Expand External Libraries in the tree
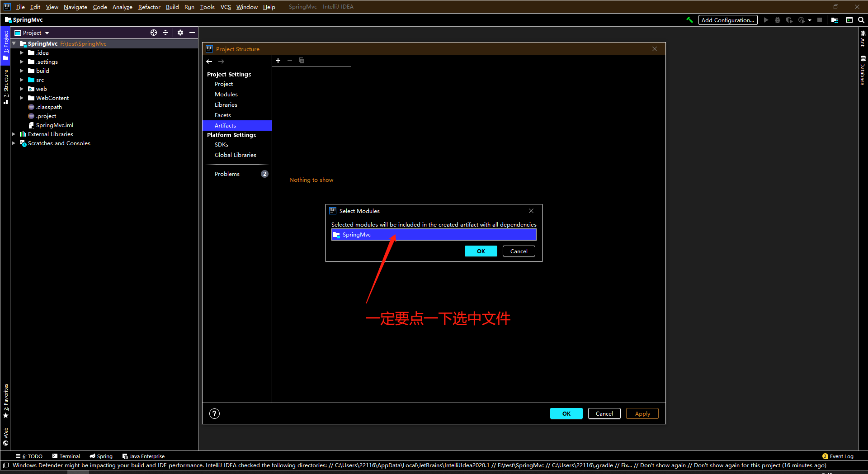The width and height of the screenshot is (868, 474). (x=13, y=134)
